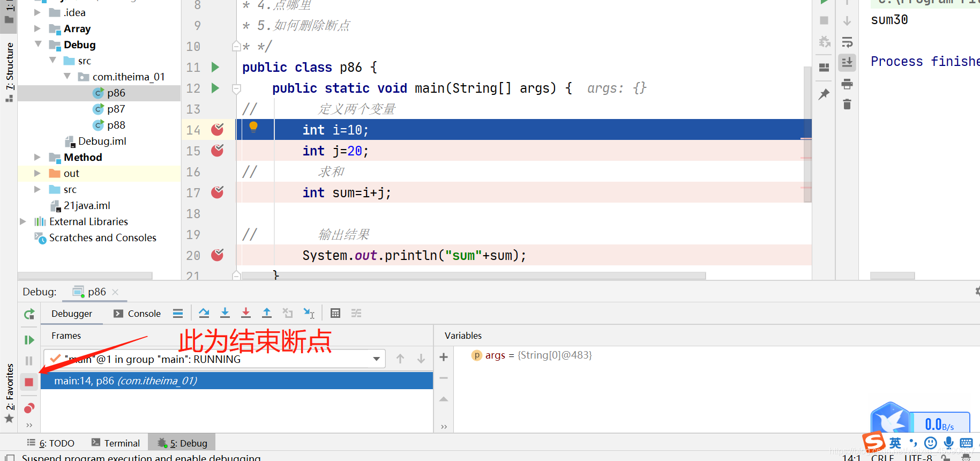Collapse the com.itheima_01 package
The height and width of the screenshot is (461, 980).
(67, 76)
